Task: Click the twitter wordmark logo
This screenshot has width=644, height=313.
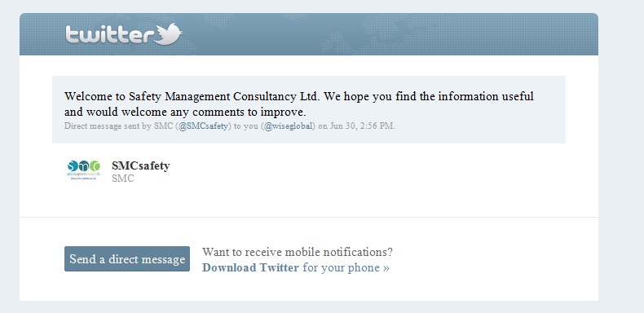Action: pos(110,34)
